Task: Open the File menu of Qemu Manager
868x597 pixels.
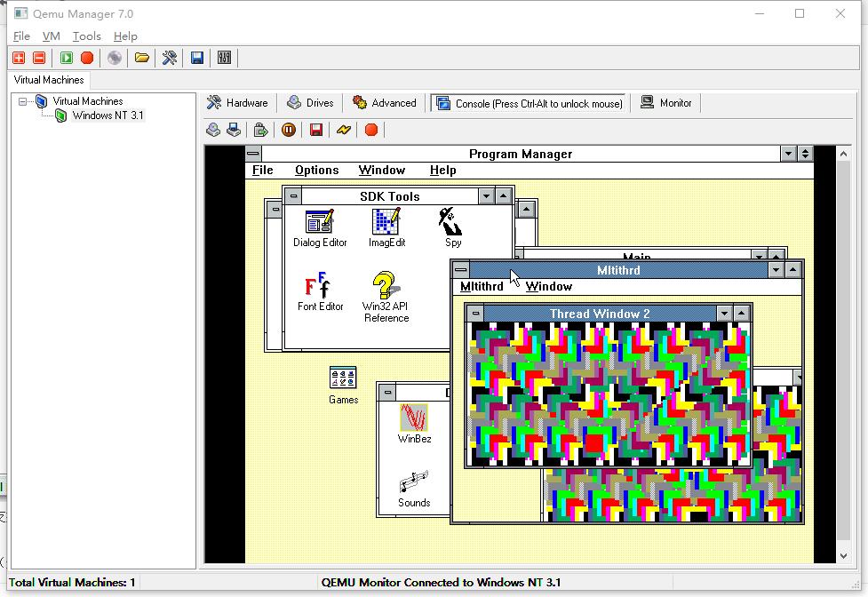Action: point(21,36)
